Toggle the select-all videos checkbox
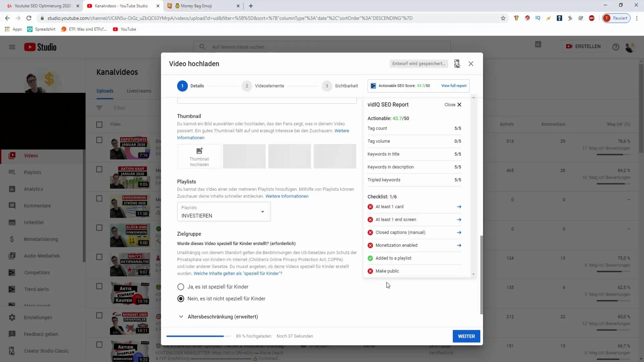644x362 pixels. click(99, 125)
